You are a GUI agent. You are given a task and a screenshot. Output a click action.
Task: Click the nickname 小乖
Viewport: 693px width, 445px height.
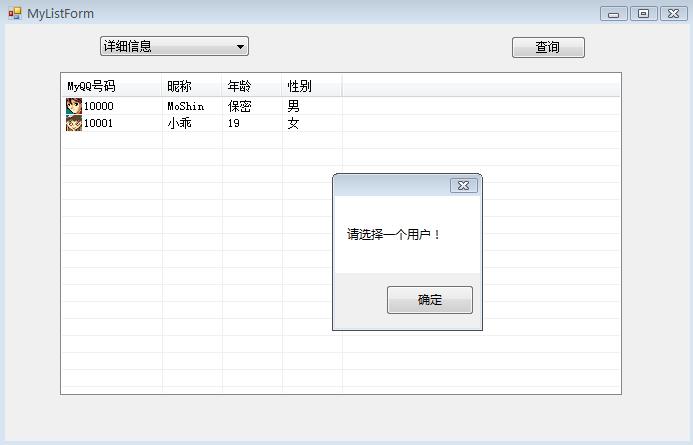[179, 123]
